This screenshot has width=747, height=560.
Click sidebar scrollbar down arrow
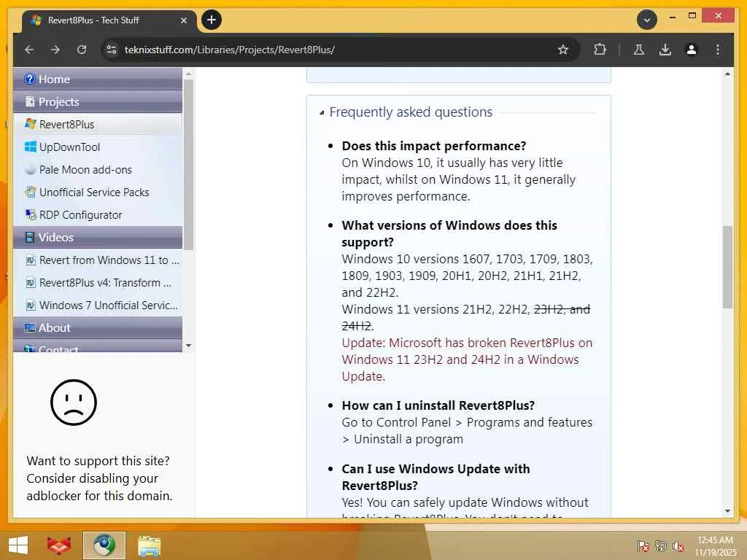189,346
